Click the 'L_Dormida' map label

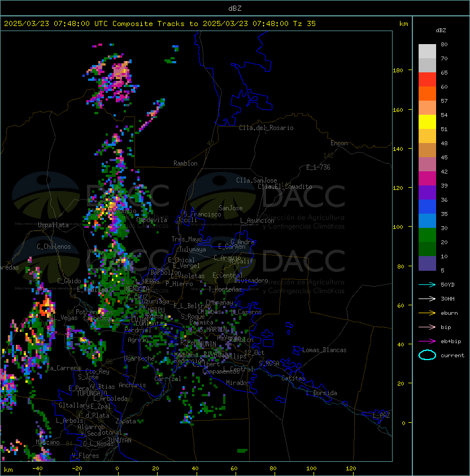click(x=321, y=393)
